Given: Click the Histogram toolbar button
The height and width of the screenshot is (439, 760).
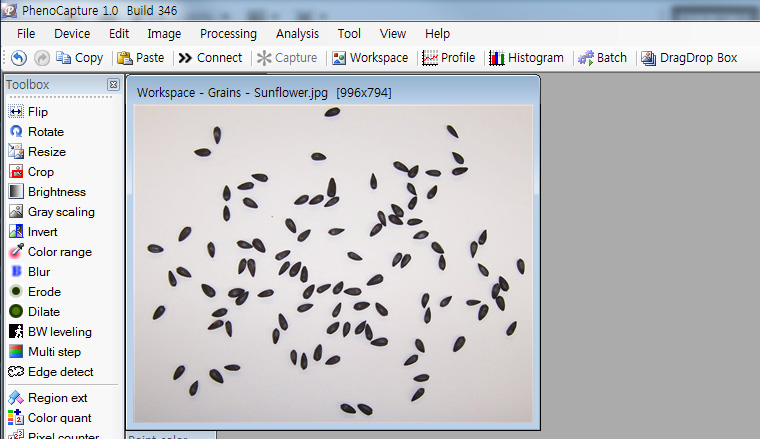Looking at the screenshot, I should (526, 58).
